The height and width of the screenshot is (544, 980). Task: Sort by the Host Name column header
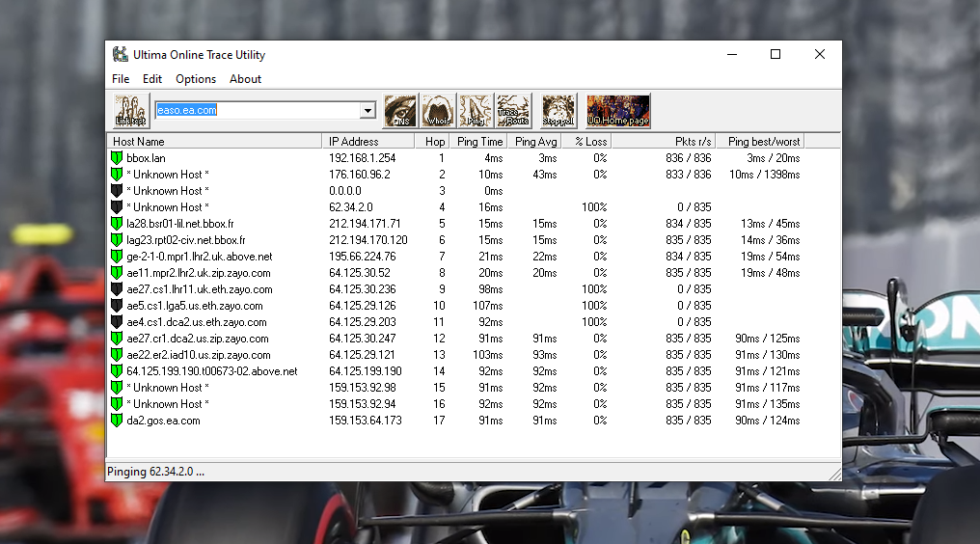tap(214, 142)
